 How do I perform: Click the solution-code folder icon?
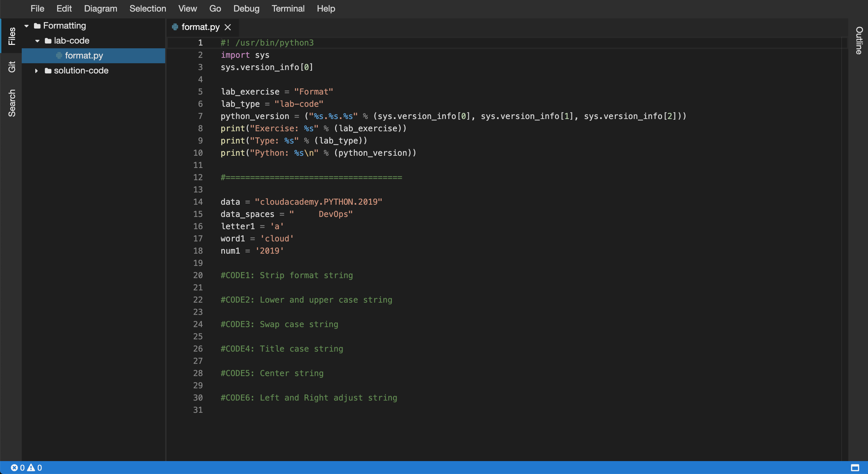48,71
